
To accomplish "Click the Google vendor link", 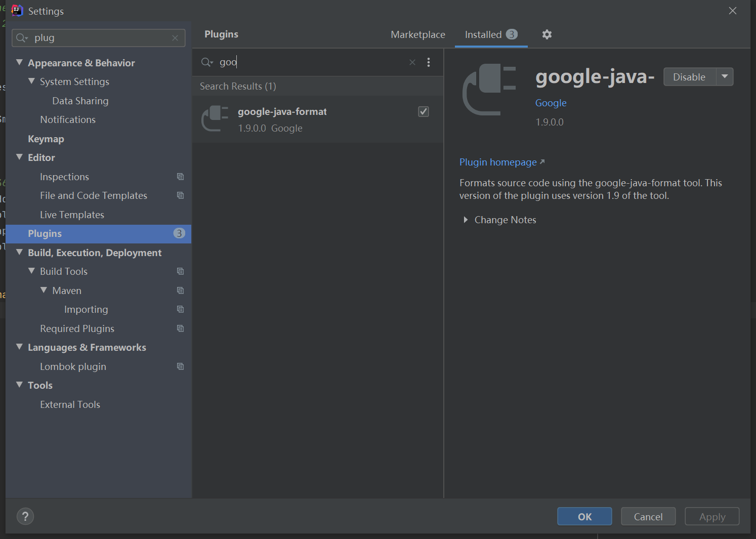I will point(551,103).
